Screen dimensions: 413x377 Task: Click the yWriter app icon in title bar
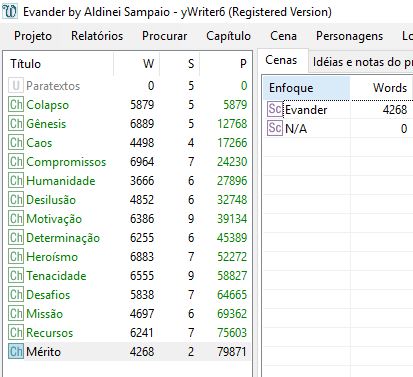coord(9,12)
